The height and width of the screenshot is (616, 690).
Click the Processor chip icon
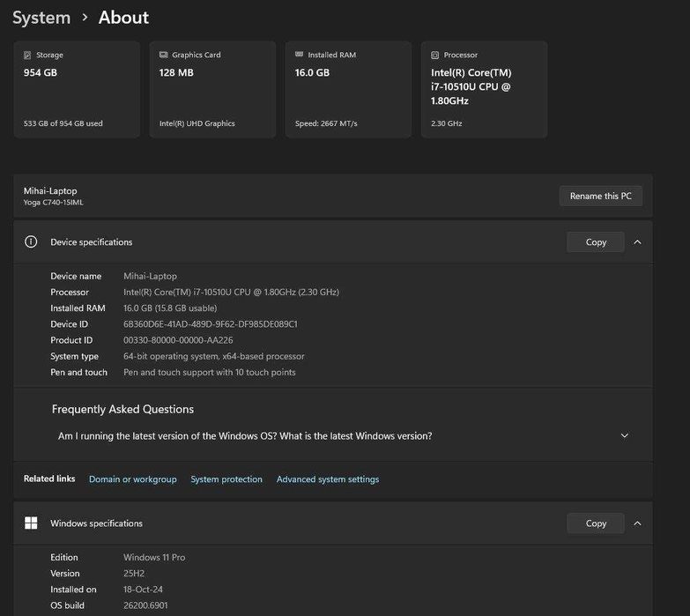[x=434, y=55]
